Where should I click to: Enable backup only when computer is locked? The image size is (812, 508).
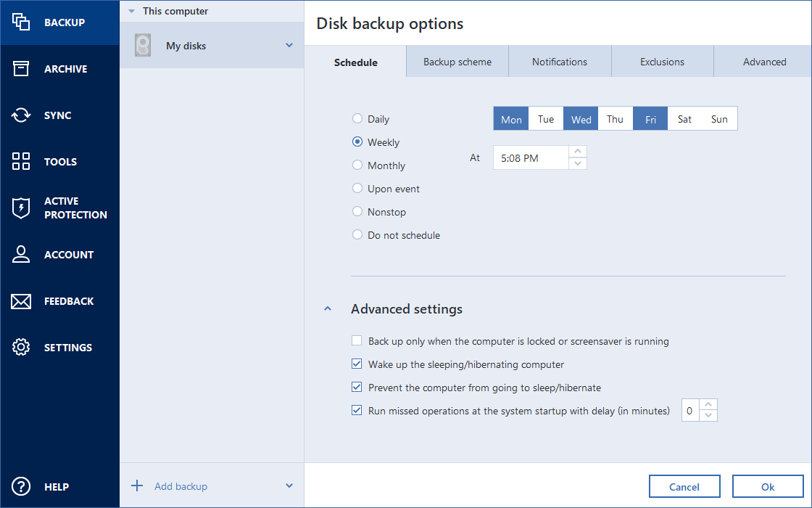[x=357, y=341]
